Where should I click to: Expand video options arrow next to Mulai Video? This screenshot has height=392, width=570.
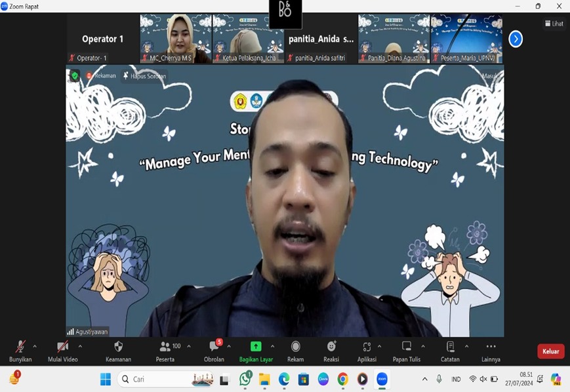click(80, 347)
